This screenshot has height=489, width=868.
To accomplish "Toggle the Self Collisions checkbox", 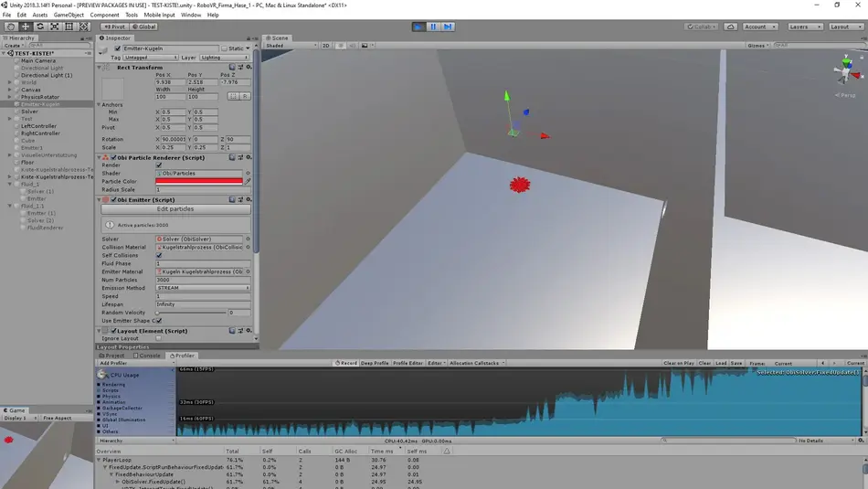I will [x=159, y=255].
